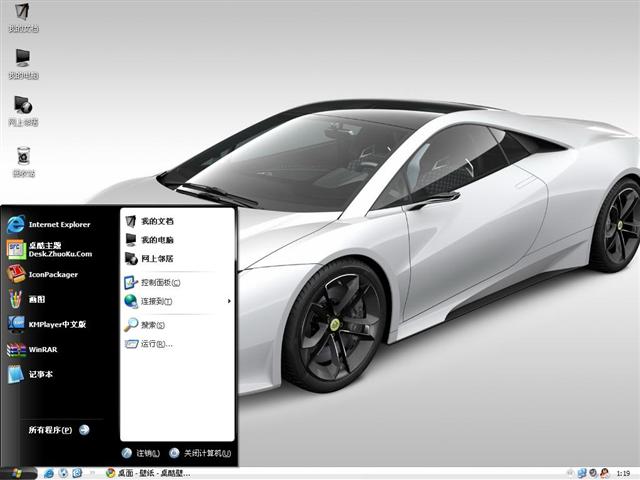
Task: Launch IconPackager from the Start menu
Action: point(42,274)
